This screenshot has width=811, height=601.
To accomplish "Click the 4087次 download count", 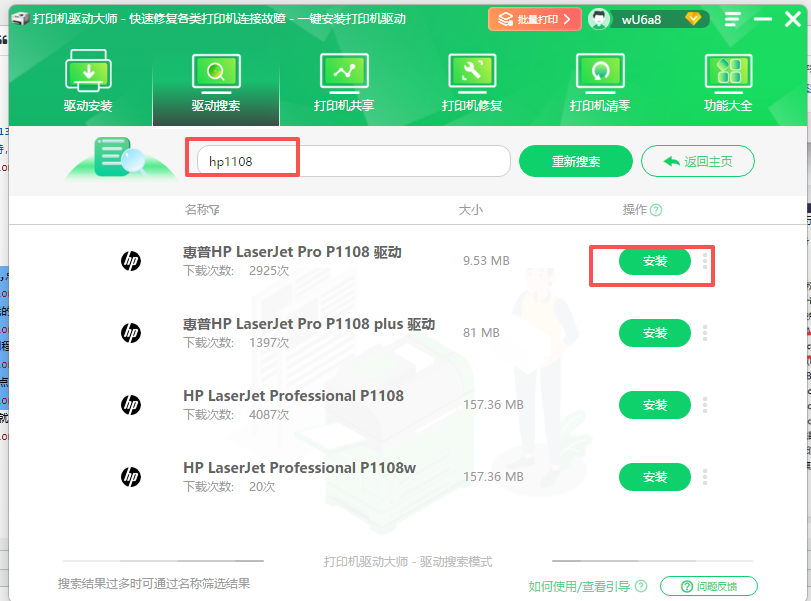I will pyautogui.click(x=269, y=415).
